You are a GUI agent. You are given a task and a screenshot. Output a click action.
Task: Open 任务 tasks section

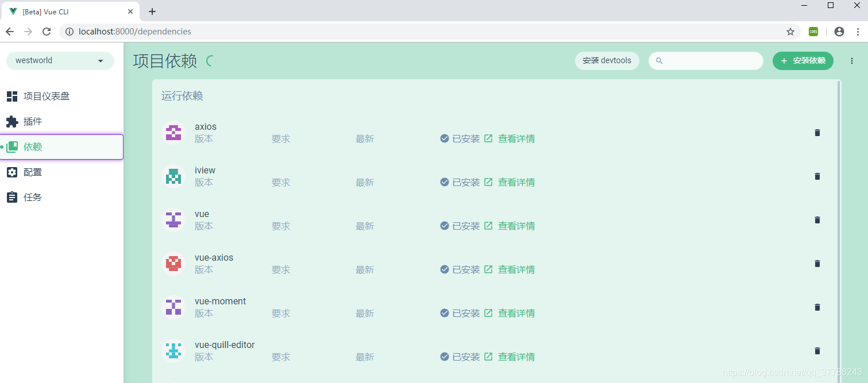pyautogui.click(x=61, y=198)
